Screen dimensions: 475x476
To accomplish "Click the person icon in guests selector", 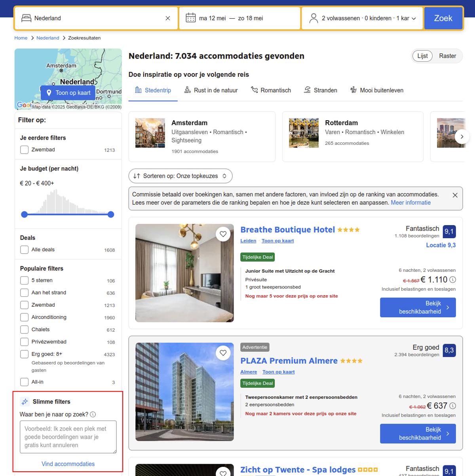I will click(313, 18).
